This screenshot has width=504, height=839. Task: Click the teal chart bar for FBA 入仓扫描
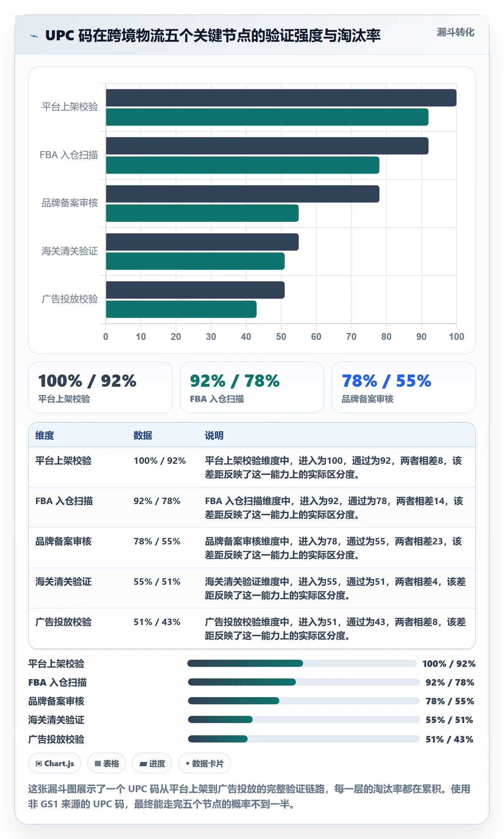click(243, 165)
